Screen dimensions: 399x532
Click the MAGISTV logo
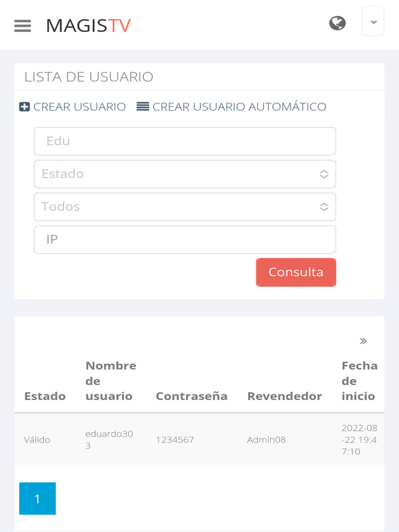pyautogui.click(x=88, y=25)
